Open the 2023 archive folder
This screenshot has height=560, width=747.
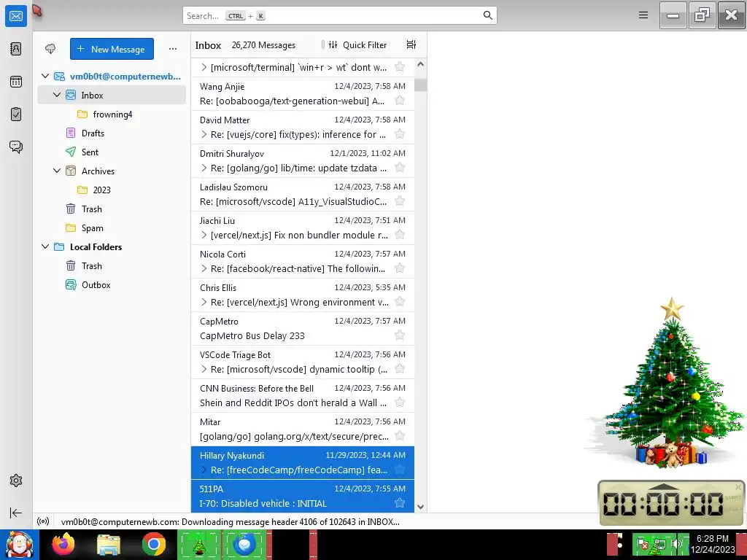pos(112,190)
